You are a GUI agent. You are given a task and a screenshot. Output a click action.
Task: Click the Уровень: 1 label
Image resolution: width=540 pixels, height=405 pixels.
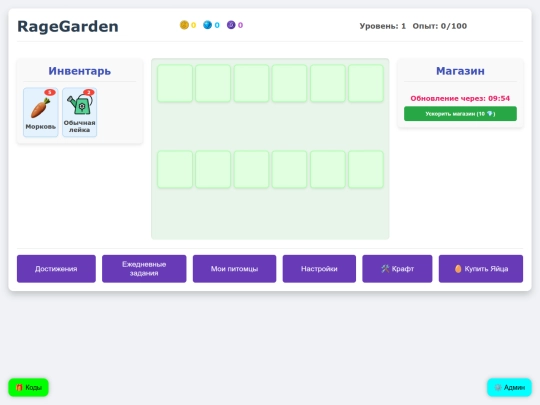[x=383, y=26]
